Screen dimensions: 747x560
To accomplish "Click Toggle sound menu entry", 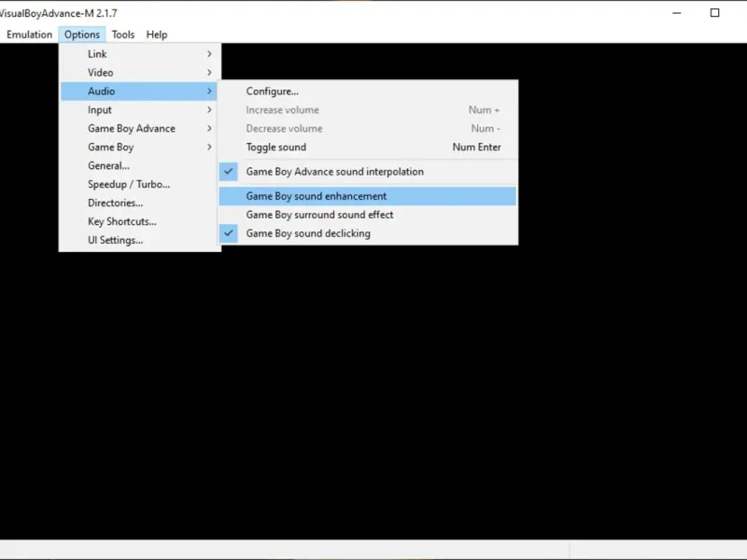I will coord(367,147).
